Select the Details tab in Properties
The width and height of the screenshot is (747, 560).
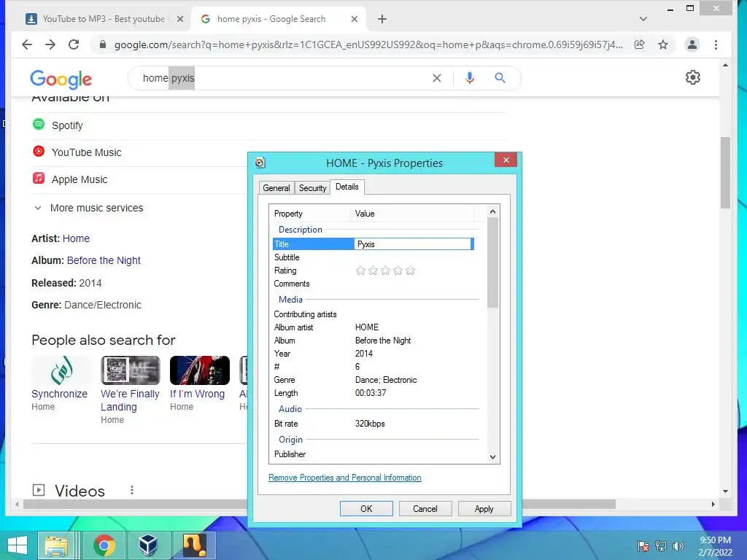(x=347, y=187)
